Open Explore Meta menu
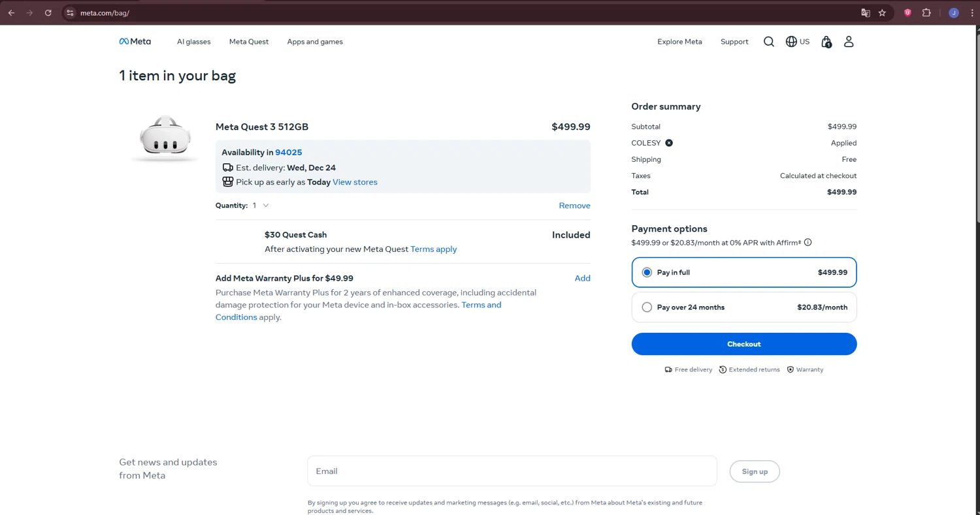Viewport: 980px width, 515px height. coord(679,42)
